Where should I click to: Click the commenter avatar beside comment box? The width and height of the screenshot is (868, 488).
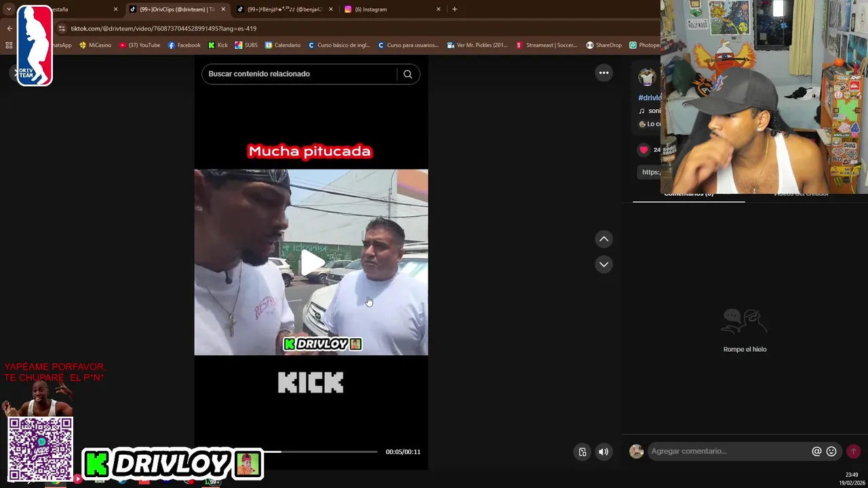coord(636,451)
